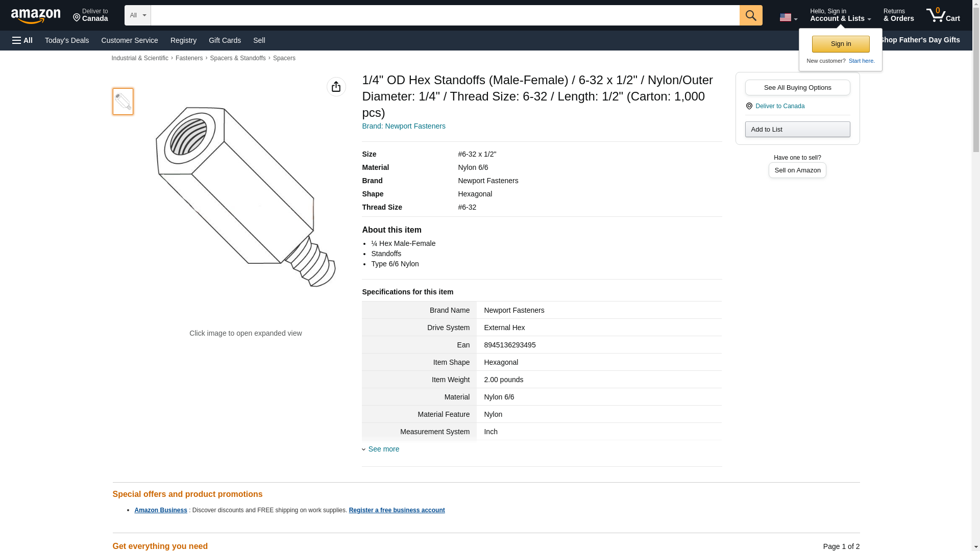Open Today's Deals menu item
Screen dimensions: 980x551
67,40
